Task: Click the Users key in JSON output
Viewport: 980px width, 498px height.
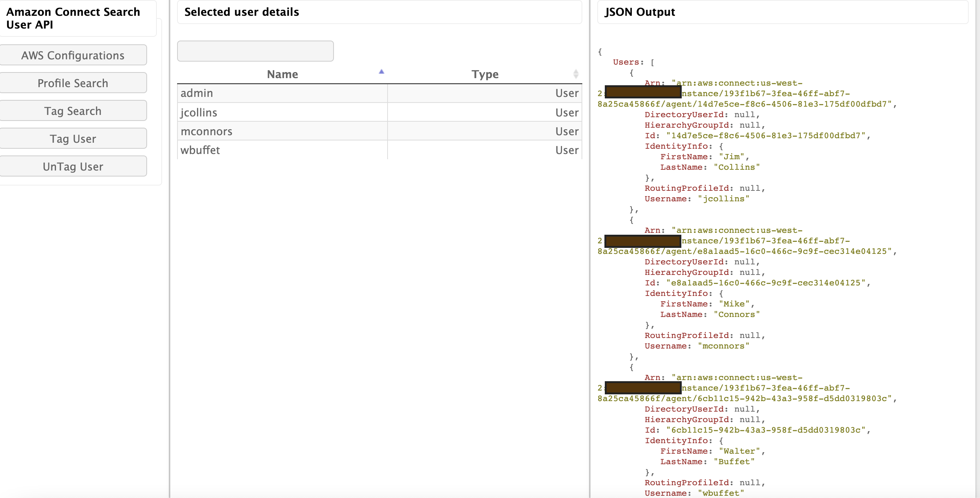Action: point(625,62)
